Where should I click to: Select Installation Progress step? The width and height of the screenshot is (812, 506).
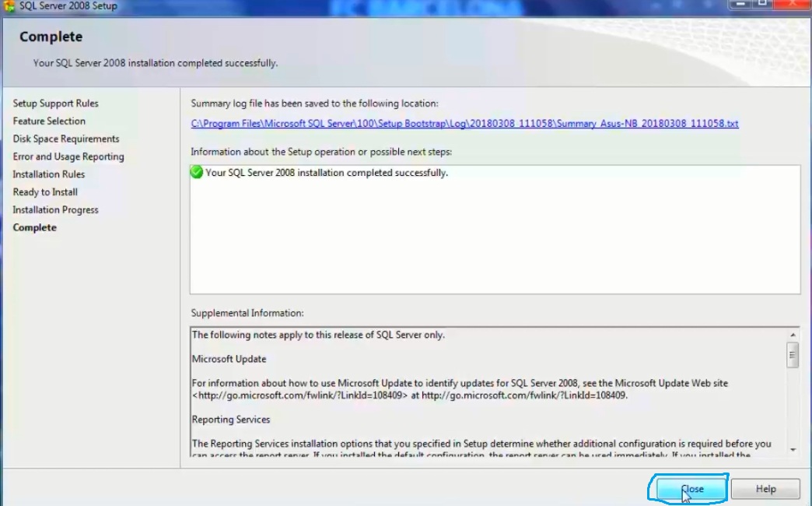tap(55, 210)
